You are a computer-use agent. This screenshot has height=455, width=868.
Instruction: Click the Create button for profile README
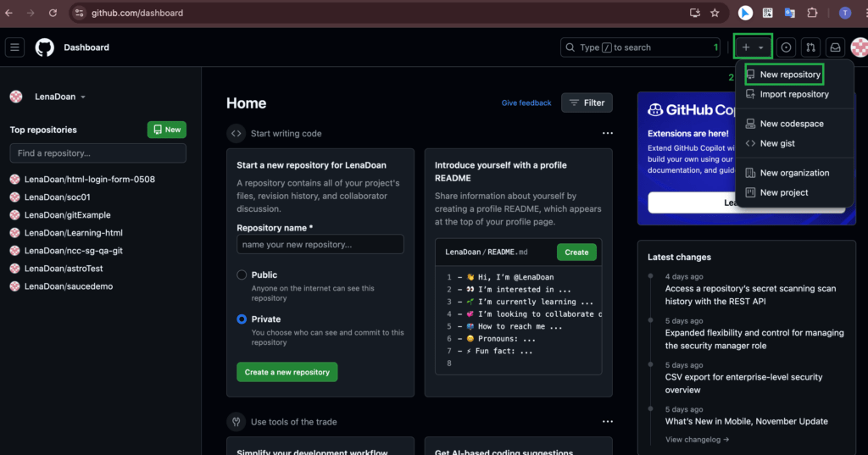coord(576,252)
